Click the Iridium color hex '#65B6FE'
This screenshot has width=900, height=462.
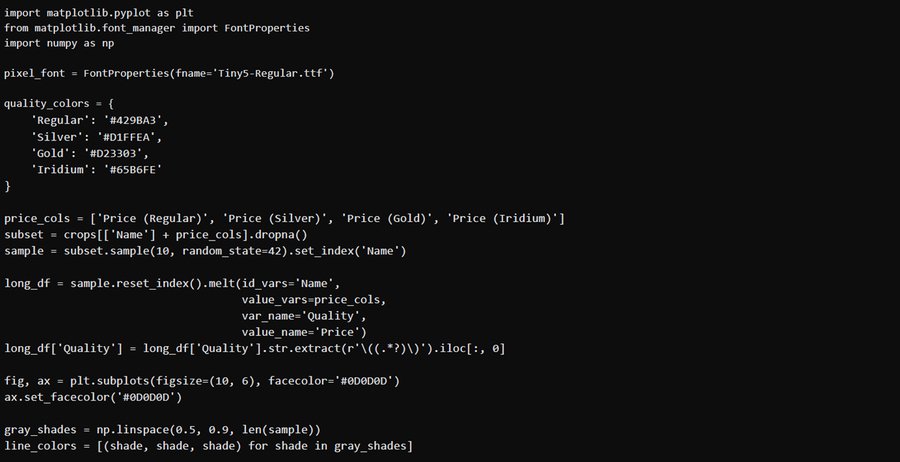[136, 169]
